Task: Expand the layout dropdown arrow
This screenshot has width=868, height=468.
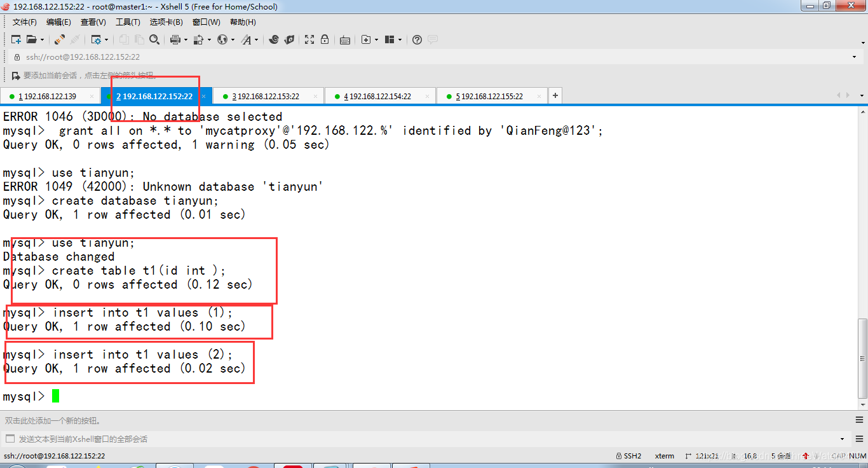Action: coord(400,39)
